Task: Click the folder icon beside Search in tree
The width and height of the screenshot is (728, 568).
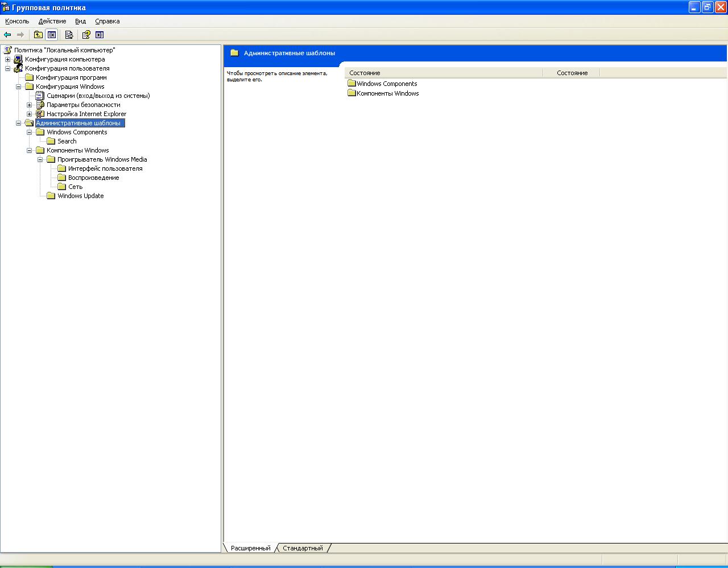Action: (x=51, y=141)
